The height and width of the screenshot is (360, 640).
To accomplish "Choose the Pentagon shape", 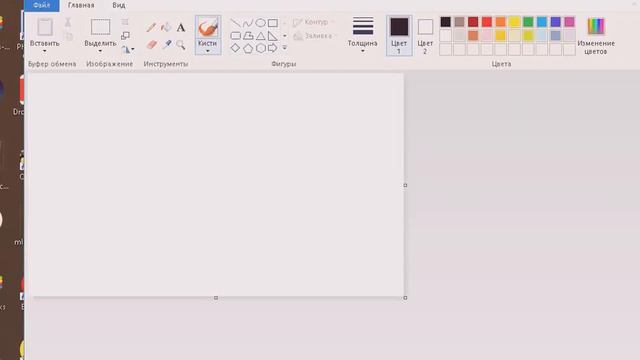I will pos(248,49).
